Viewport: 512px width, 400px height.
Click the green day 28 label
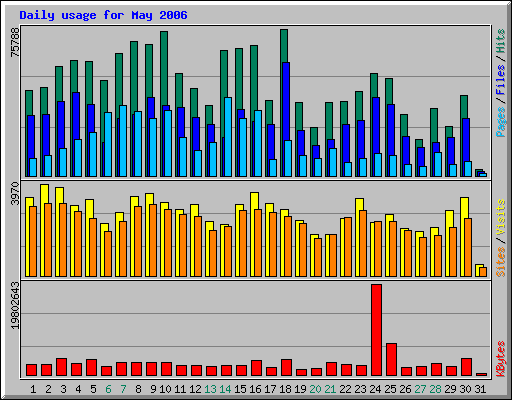(435, 389)
